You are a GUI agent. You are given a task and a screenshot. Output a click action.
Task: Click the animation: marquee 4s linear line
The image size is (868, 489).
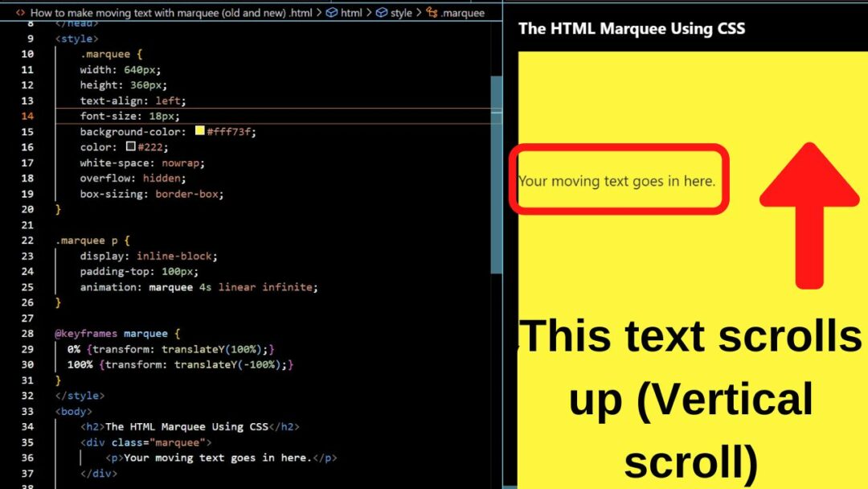pos(199,287)
